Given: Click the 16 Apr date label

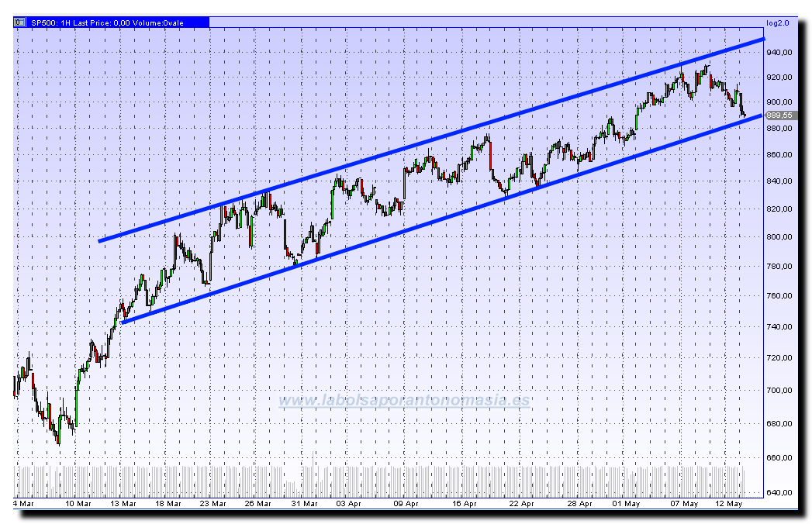Looking at the screenshot, I should (464, 503).
